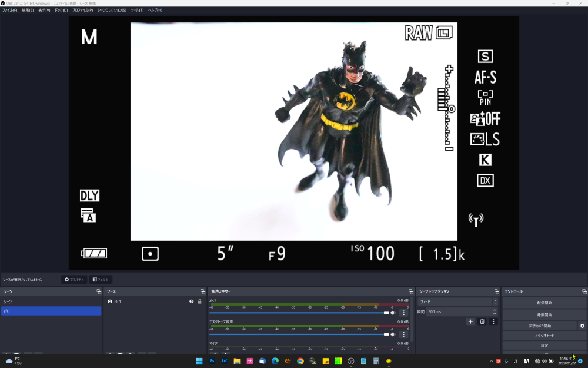Open Microsoft Edge from the taskbar

275,362
